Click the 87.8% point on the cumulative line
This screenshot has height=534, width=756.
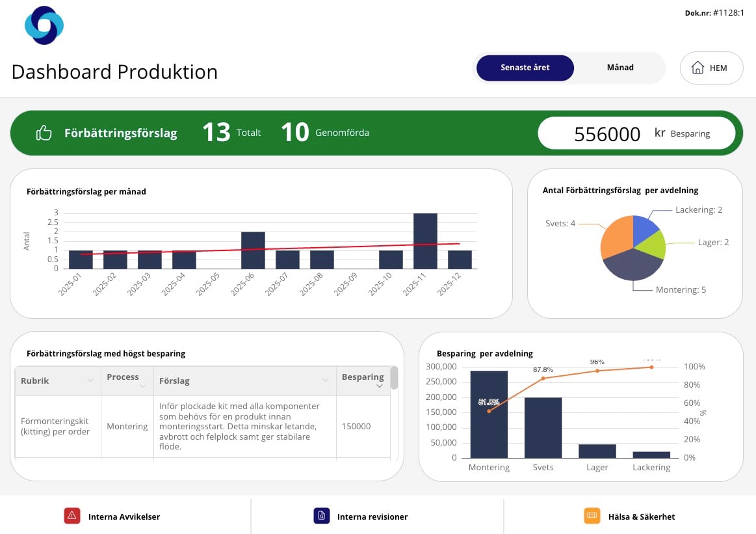(x=543, y=378)
